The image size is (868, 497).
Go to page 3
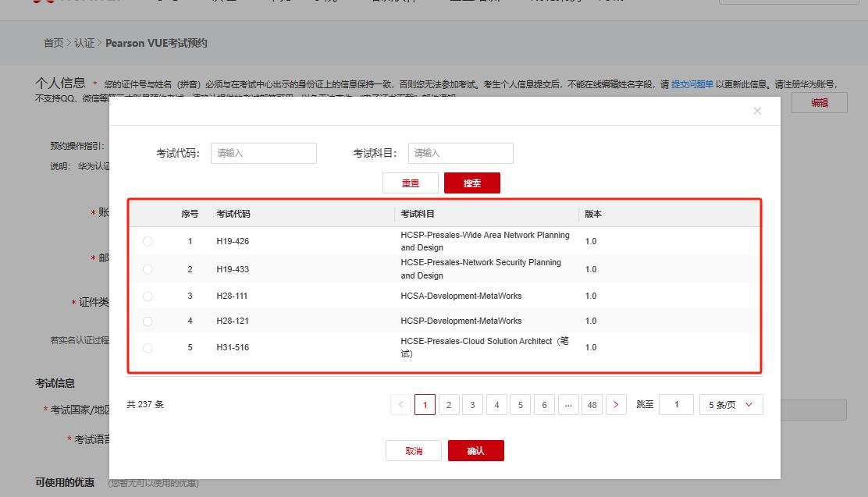[473, 405]
